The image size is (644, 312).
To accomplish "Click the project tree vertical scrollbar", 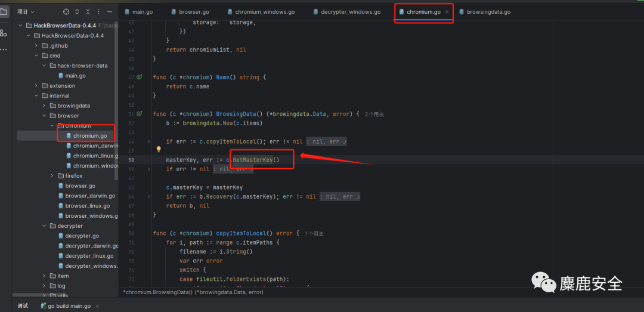I will (116, 103).
